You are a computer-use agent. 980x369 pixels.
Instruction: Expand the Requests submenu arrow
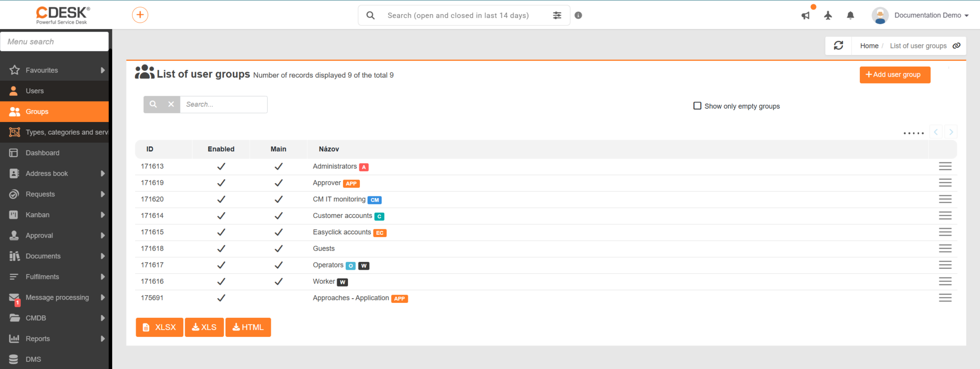point(103,194)
